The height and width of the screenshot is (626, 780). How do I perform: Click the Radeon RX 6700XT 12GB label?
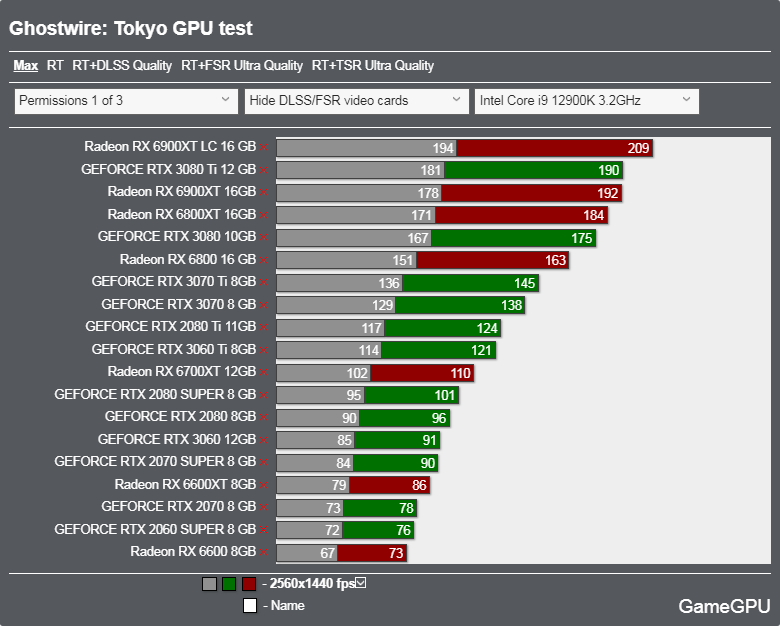coord(182,372)
